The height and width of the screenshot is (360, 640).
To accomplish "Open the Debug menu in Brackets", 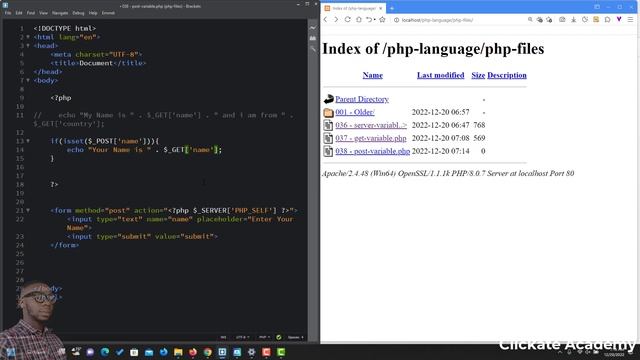I will [78, 13].
